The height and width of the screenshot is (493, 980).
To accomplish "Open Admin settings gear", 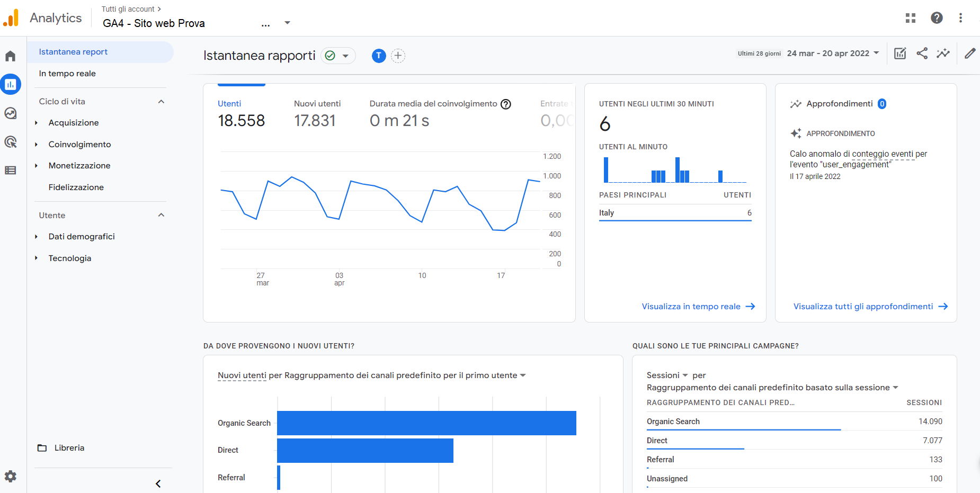I will pos(11,476).
